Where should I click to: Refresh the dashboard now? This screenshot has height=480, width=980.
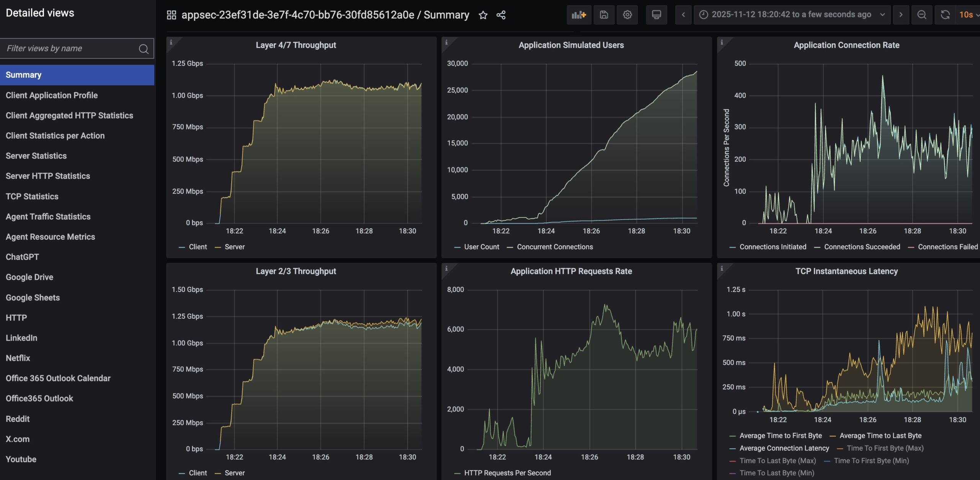[x=945, y=15]
